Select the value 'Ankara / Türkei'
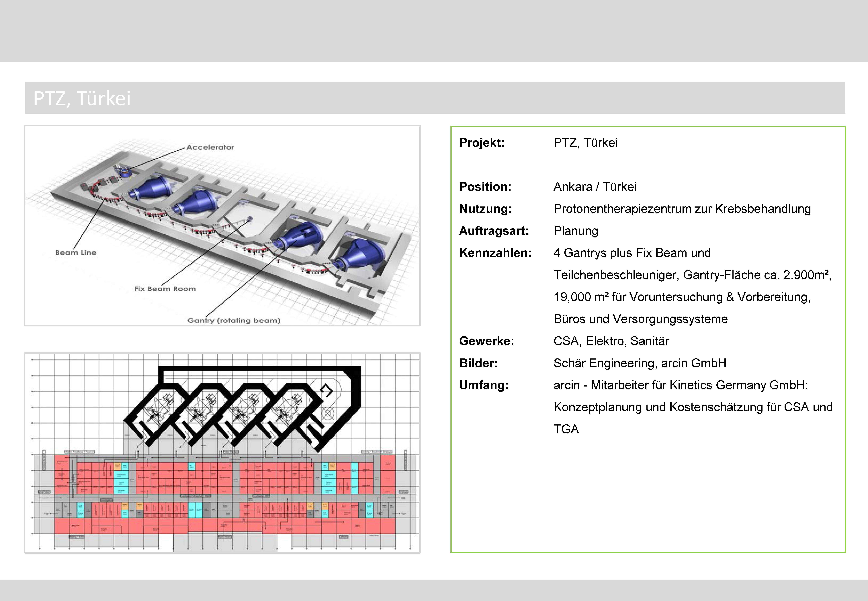Screen dimensions: 868x601 (595, 187)
